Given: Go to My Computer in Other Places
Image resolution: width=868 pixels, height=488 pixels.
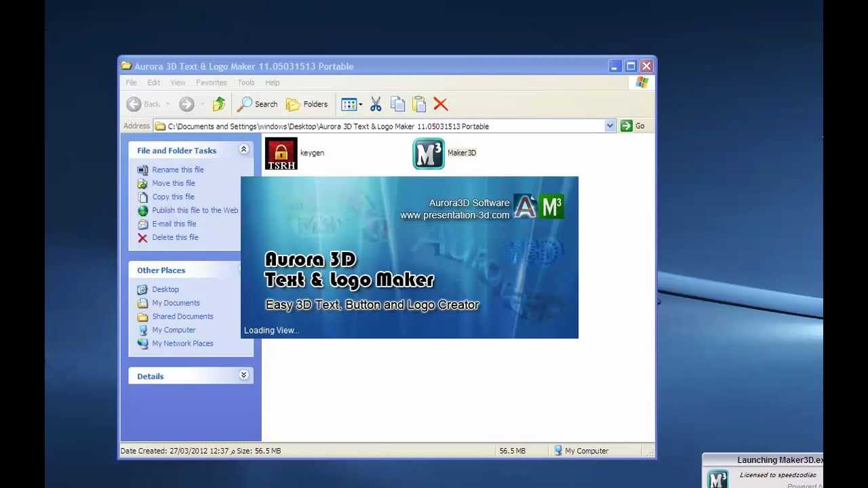Looking at the screenshot, I should [174, 330].
